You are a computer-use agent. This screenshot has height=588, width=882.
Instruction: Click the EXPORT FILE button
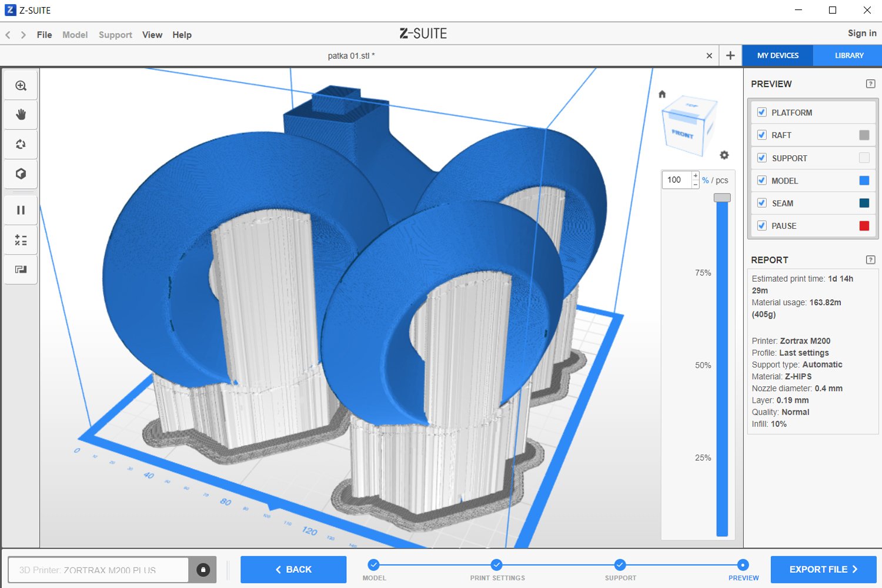823,569
